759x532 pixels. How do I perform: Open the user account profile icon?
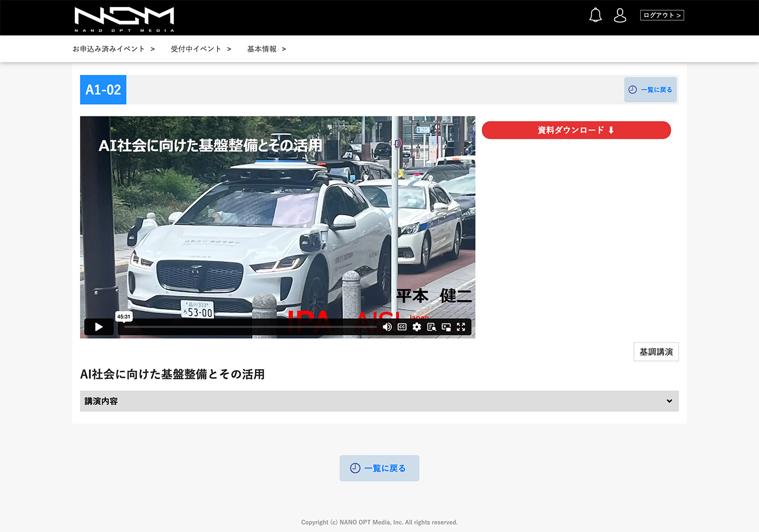pyautogui.click(x=620, y=15)
